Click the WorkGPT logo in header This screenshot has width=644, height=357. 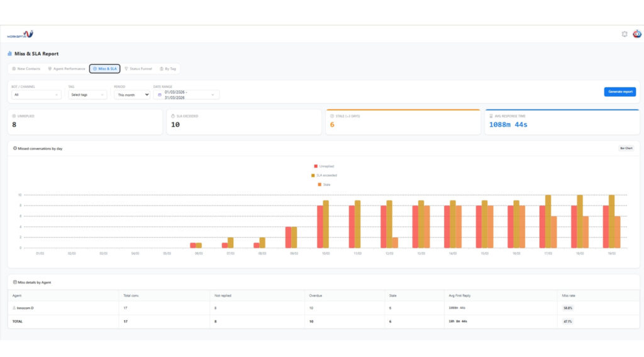pos(20,35)
